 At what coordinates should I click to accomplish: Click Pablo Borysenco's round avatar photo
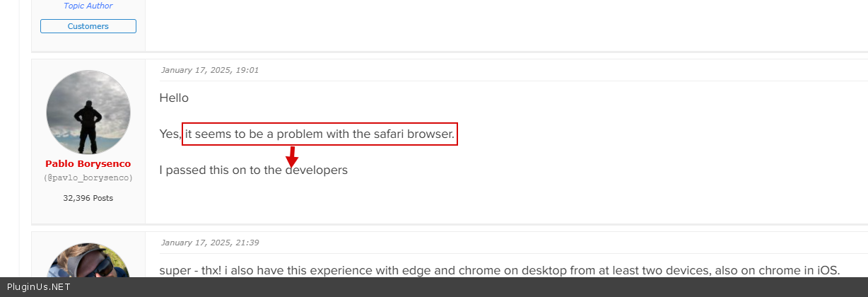tap(88, 112)
